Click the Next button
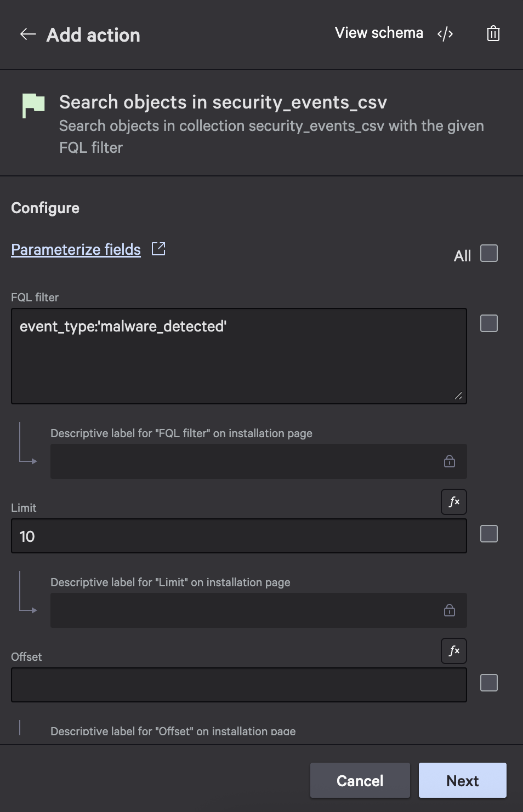This screenshot has height=812, width=523. 462,780
